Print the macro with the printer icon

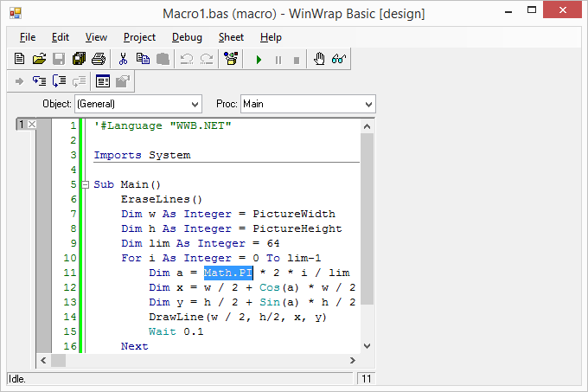tap(99, 60)
